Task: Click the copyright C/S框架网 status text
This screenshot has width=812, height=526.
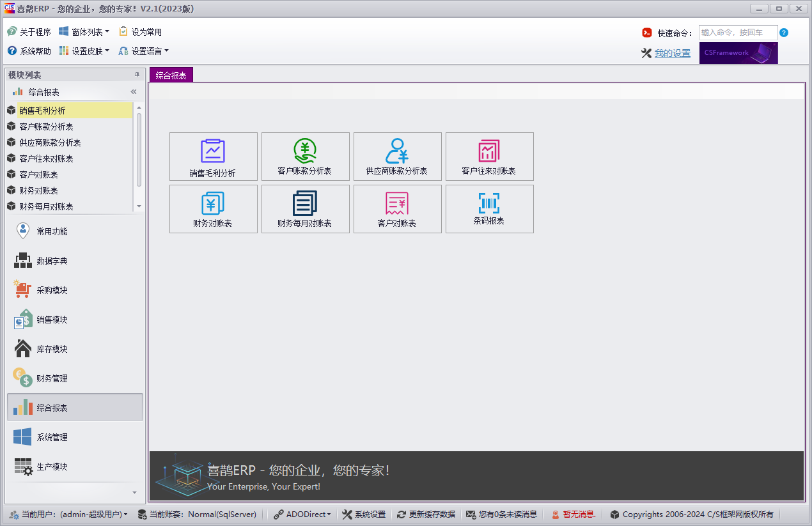Action: tap(692, 514)
